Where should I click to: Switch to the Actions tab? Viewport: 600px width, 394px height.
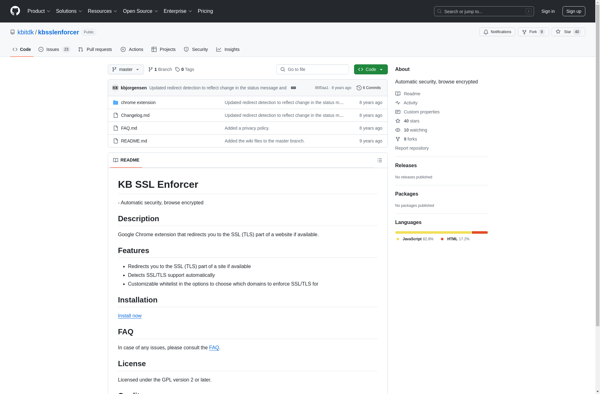point(132,49)
